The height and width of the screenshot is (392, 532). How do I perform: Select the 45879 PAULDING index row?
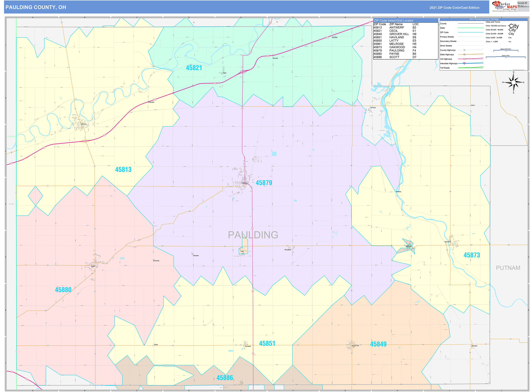tap(392, 50)
